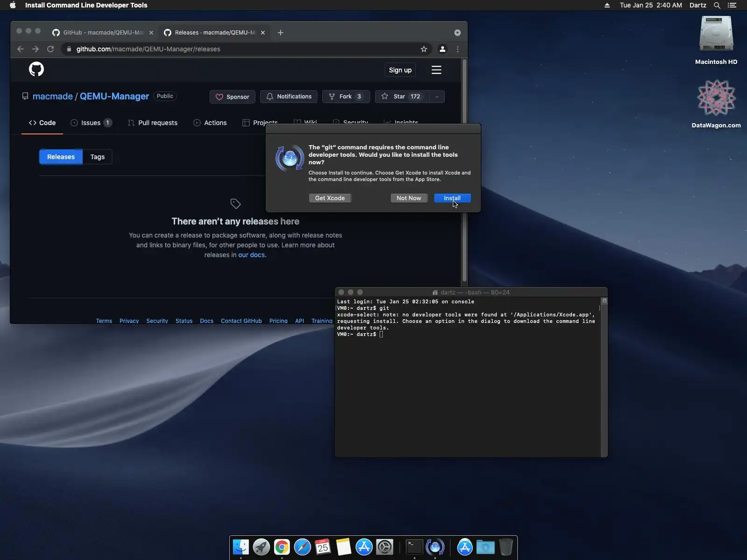Open the Apple menu
This screenshot has width=747, height=560.
(13, 5)
